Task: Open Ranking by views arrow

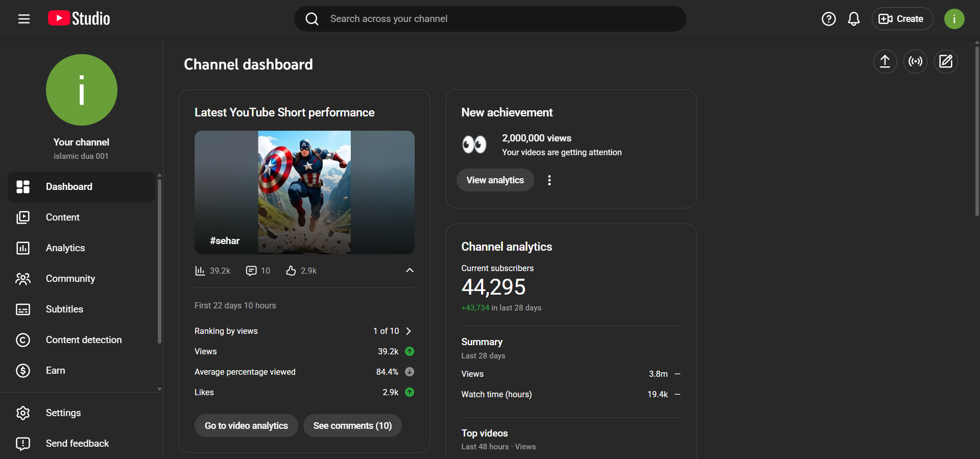Action: 409,331
